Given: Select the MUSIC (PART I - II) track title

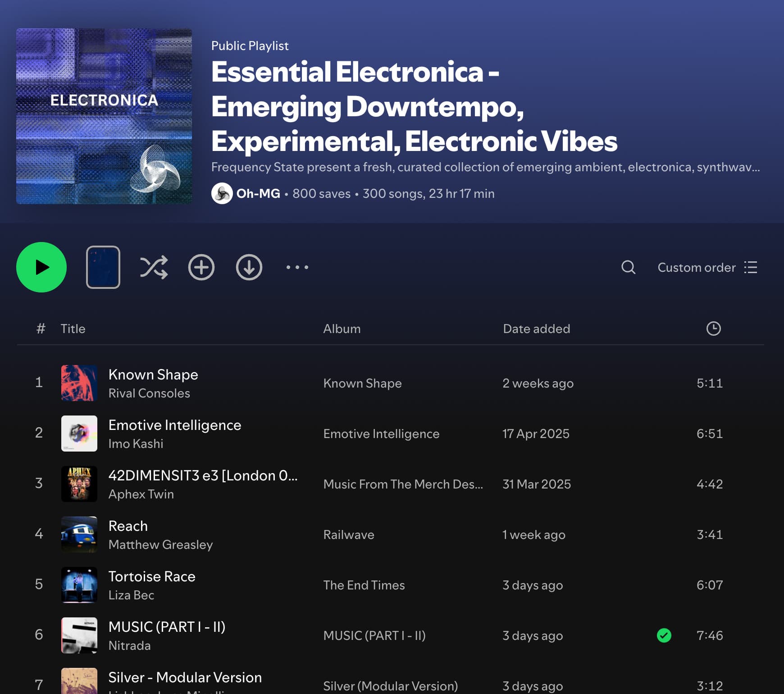Looking at the screenshot, I should [167, 627].
